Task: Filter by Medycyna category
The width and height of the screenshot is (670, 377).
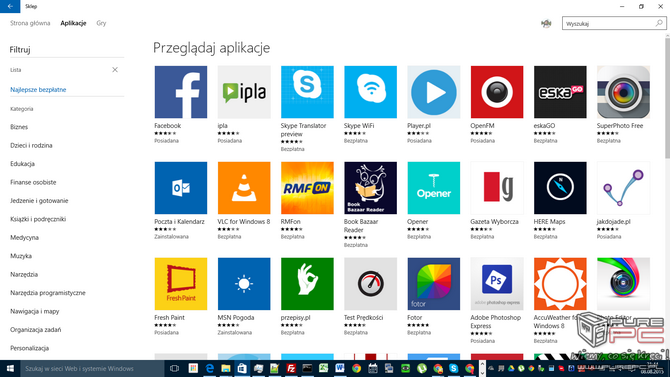Action: (x=24, y=237)
